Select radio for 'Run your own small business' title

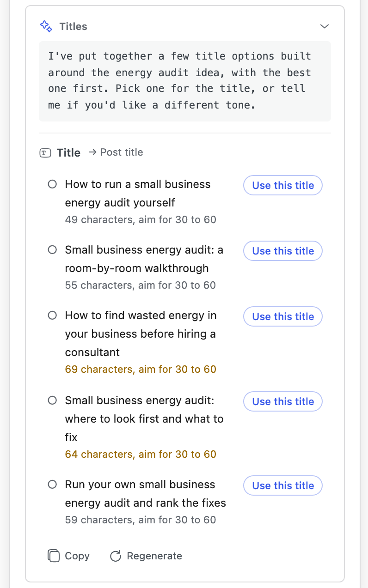click(52, 485)
